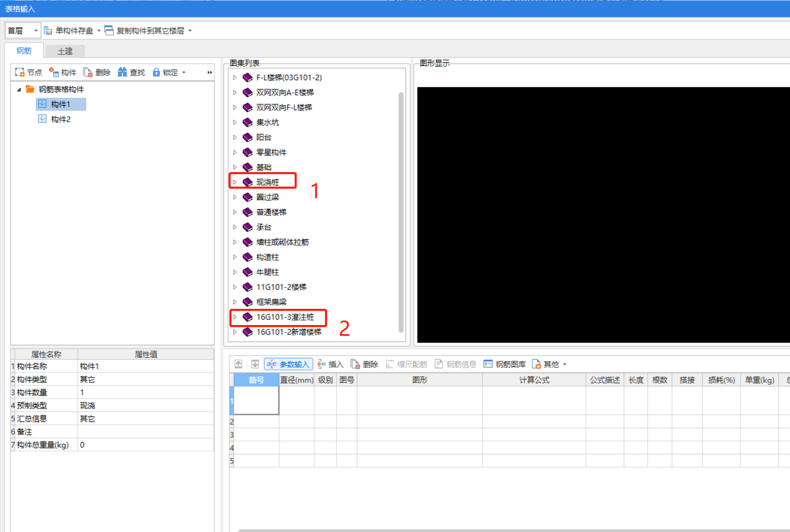Click the 集水坑 book icon
The image size is (790, 532).
tap(248, 122)
